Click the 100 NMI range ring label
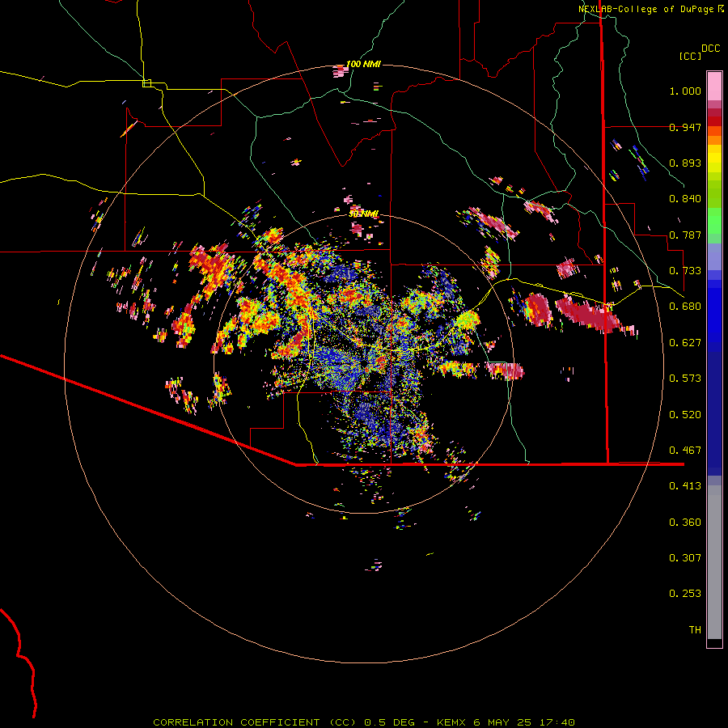The width and height of the screenshot is (728, 728). pyautogui.click(x=363, y=64)
